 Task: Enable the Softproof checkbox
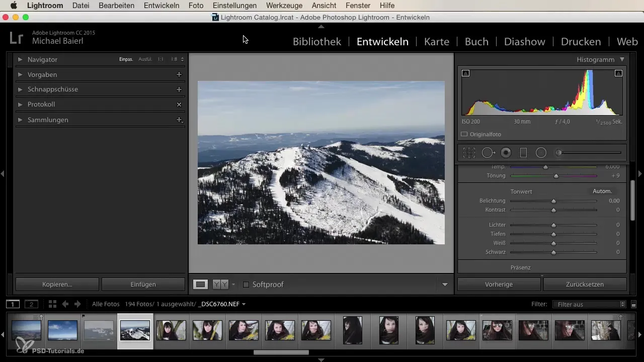coord(246,285)
